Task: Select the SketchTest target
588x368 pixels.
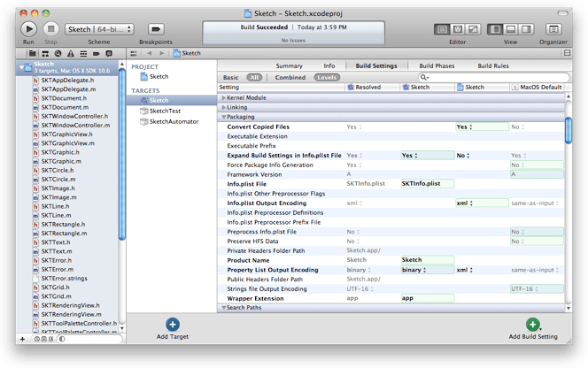Action: click(x=160, y=111)
